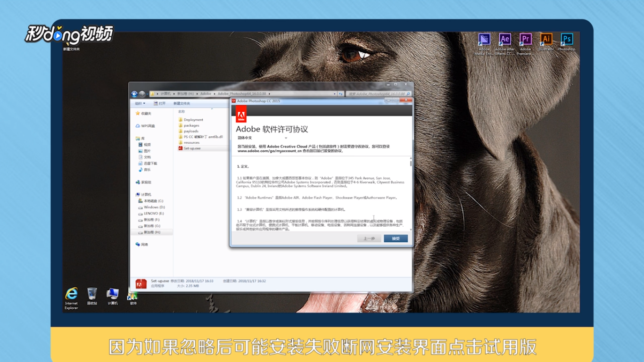
Task: Click 新建文件夹 in Explorer toolbar
Action: pyautogui.click(x=182, y=103)
